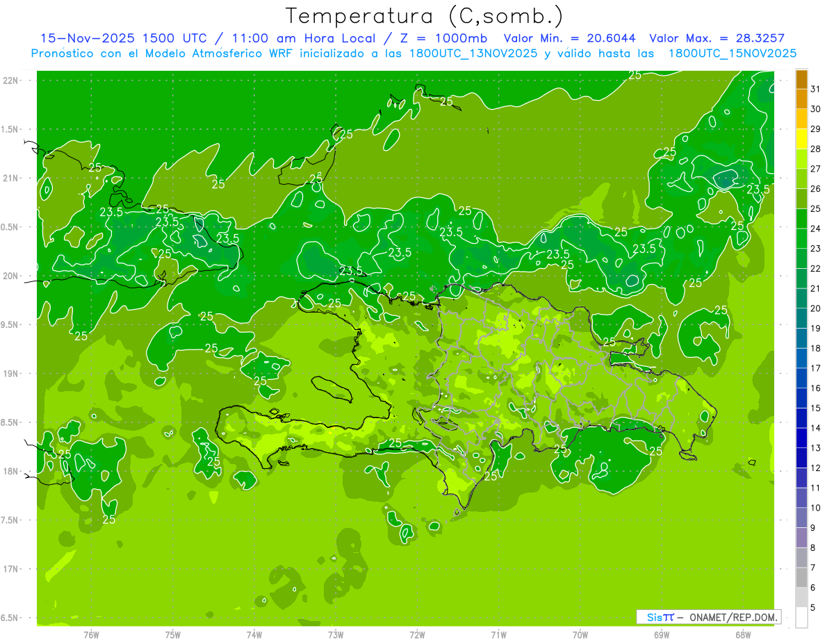Pick the color-scale swatch between 24 and 25
Screen dimensions: 834x644
801,219
